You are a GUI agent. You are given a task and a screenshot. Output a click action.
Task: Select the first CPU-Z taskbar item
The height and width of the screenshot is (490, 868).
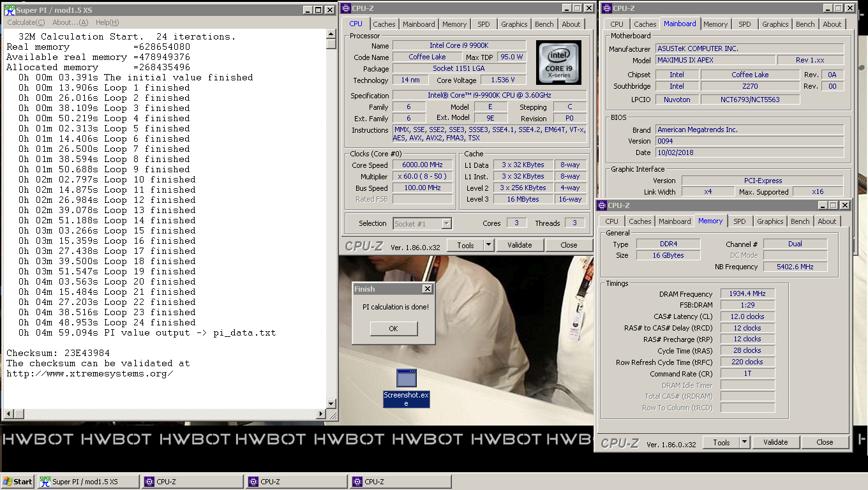191,482
